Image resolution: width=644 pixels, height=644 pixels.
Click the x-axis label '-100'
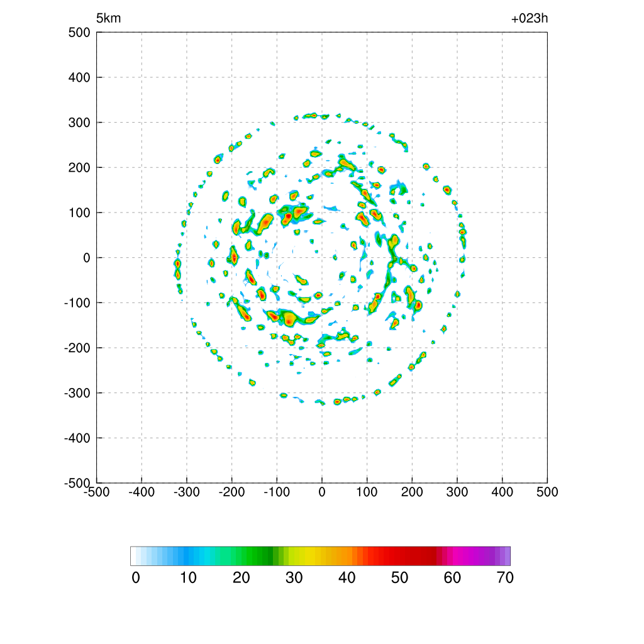(x=277, y=492)
